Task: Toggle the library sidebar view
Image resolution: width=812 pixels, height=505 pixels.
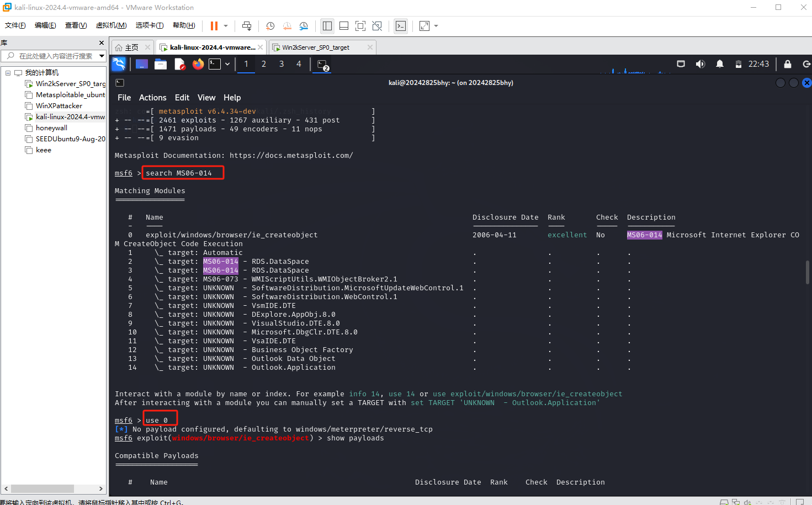Action: pos(327,26)
